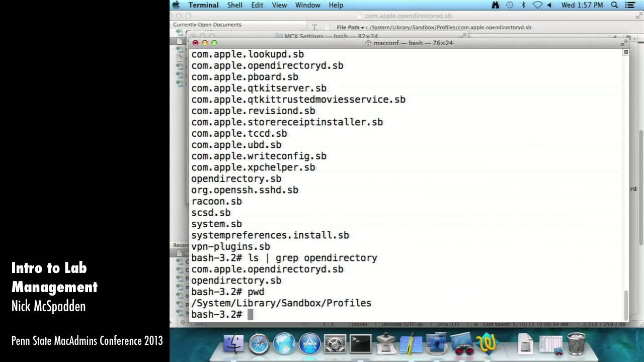Open the blue globe app in Dock
Viewport: 644px width, 362px height.
(284, 344)
